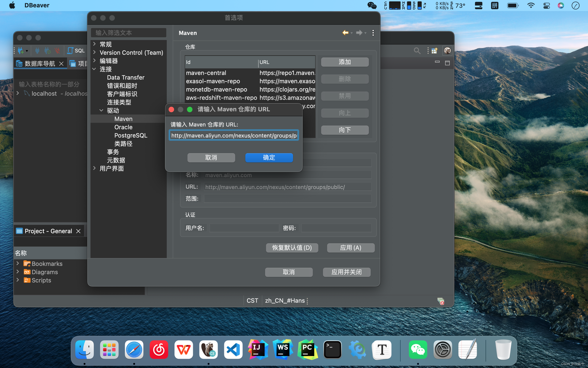Expand the Scripts folder
This screenshot has width=588, height=368.
click(18, 280)
